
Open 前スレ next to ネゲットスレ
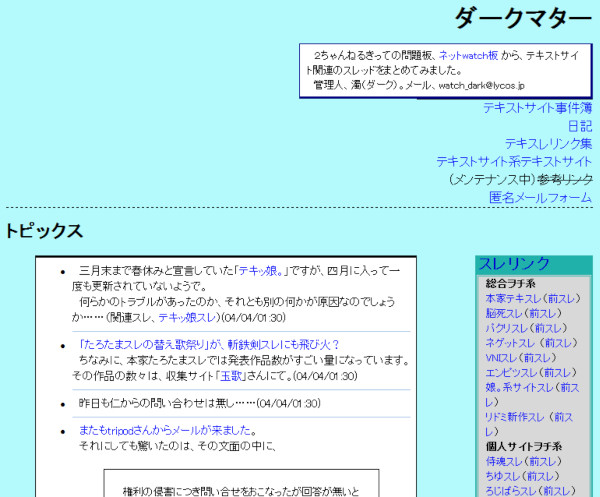click(x=558, y=343)
